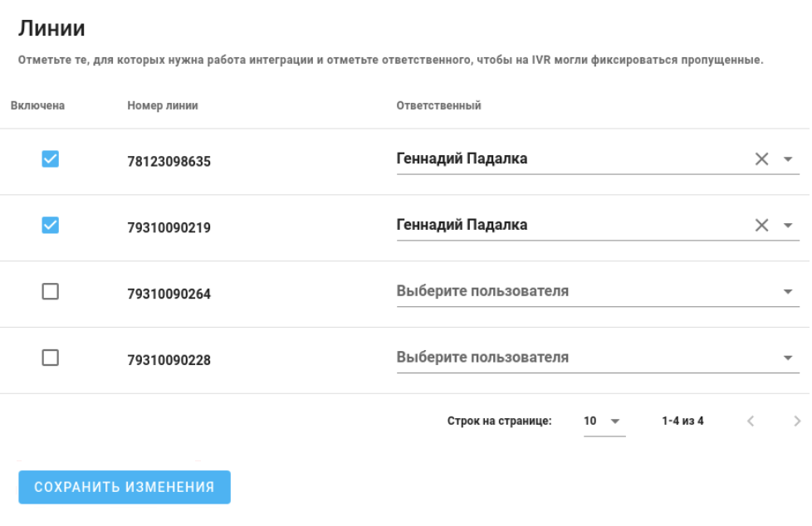Click the next page chevron
Screen dimensions: 812x526
pos(796,421)
